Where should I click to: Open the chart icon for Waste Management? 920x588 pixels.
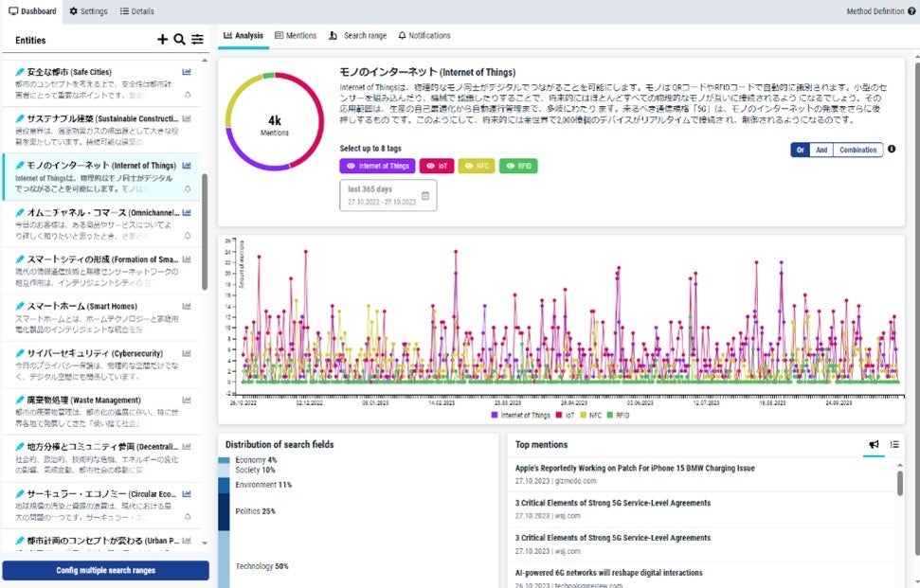tap(187, 400)
